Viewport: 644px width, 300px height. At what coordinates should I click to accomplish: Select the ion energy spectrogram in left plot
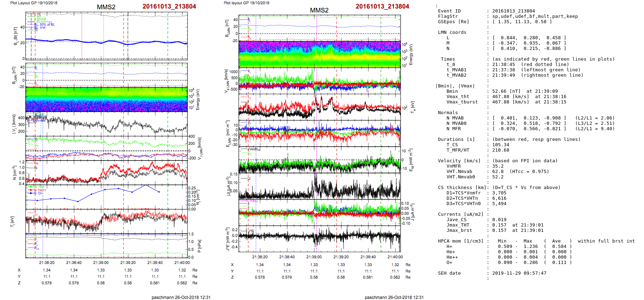(106, 100)
